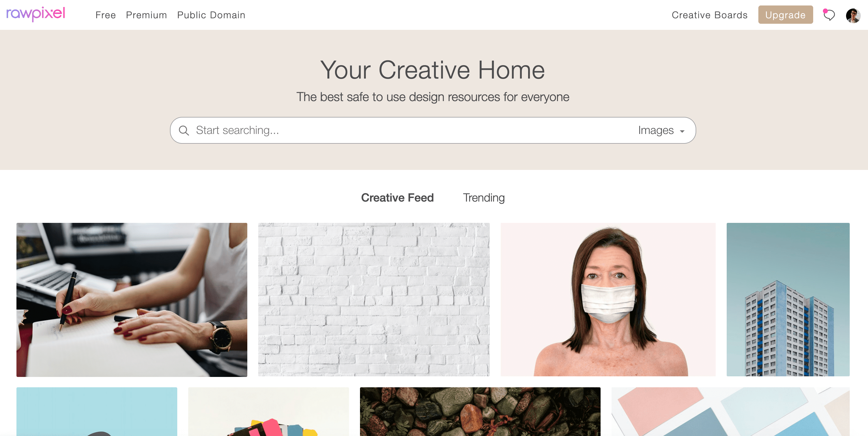Open the user profile avatar

(853, 16)
